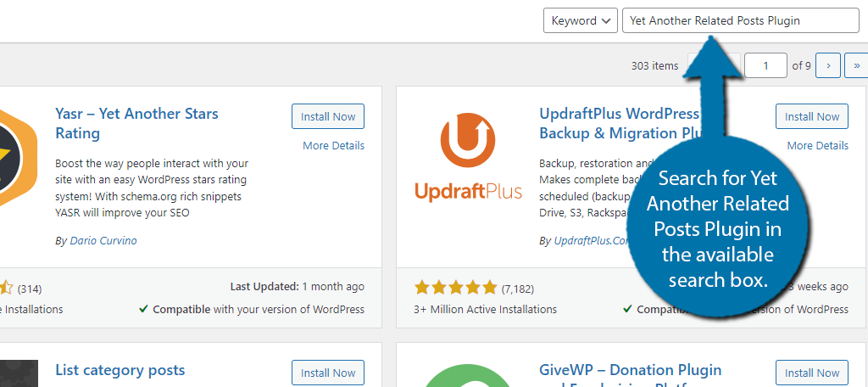Viewport: 868px width, 387px height.
Task: Open the Yasr – Yet Another Stars Rating title
Action: click(x=136, y=123)
